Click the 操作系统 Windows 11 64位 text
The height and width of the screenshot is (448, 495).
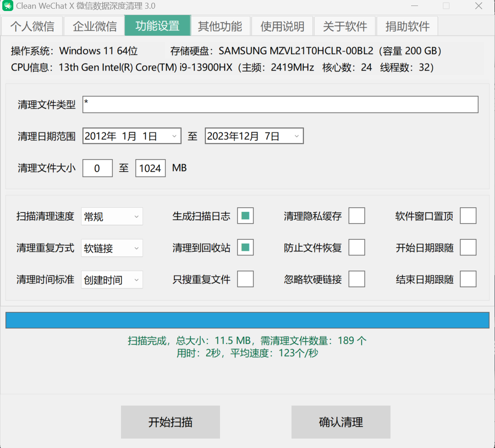click(x=74, y=51)
